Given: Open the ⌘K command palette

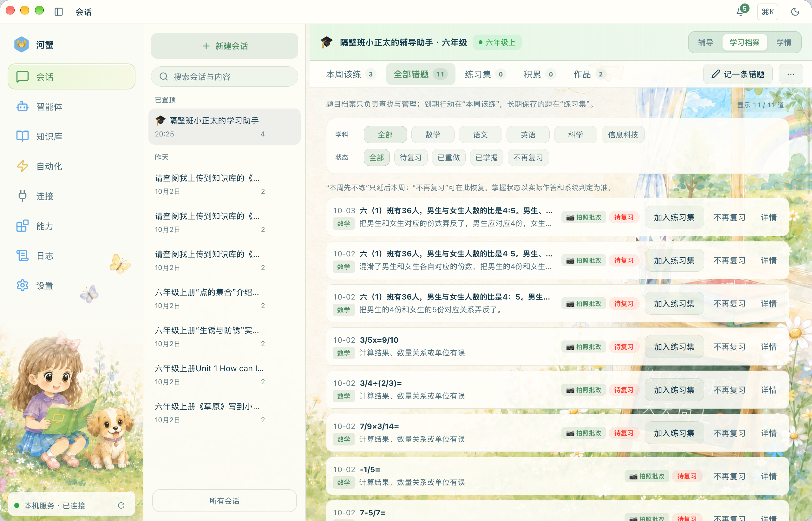Looking at the screenshot, I should [x=768, y=12].
